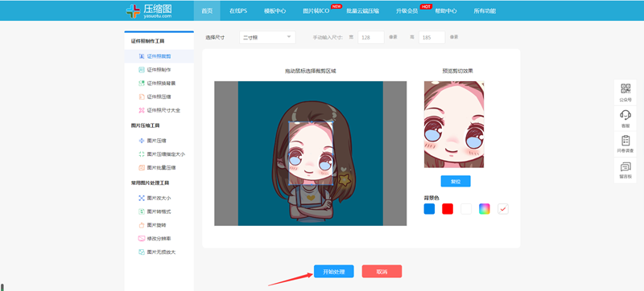Focus the height field showing 185
The height and width of the screenshot is (291, 644).
coord(432,37)
